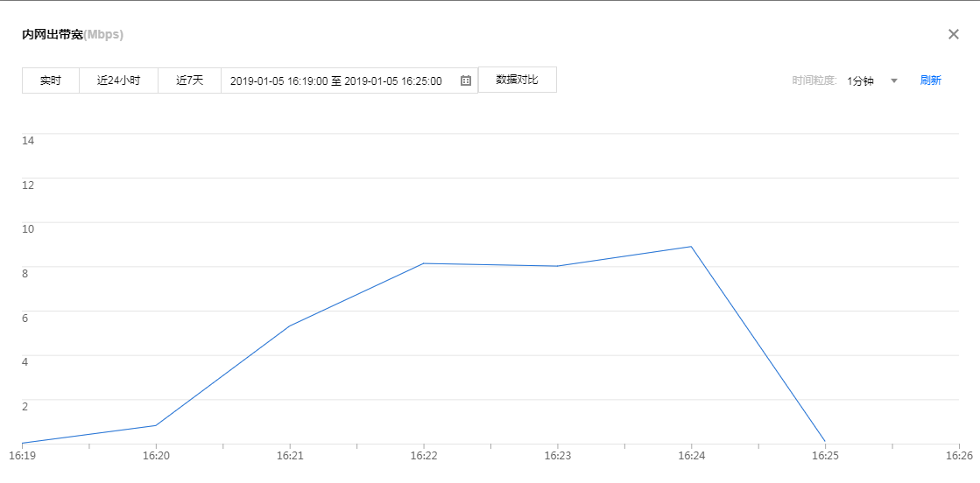Switch to the 实时 time range
The width and height of the screenshot is (980, 483).
point(51,80)
